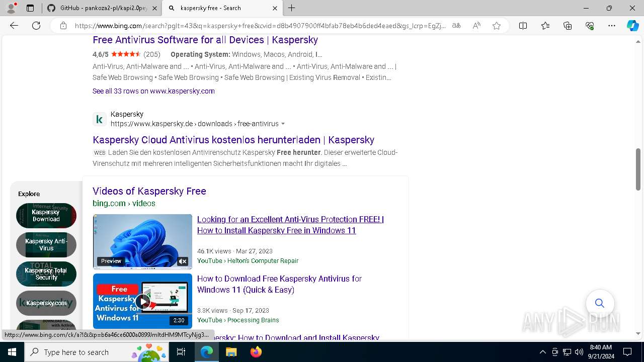Open the network tray icon
The width and height of the screenshot is (644, 362).
pyautogui.click(x=567, y=352)
